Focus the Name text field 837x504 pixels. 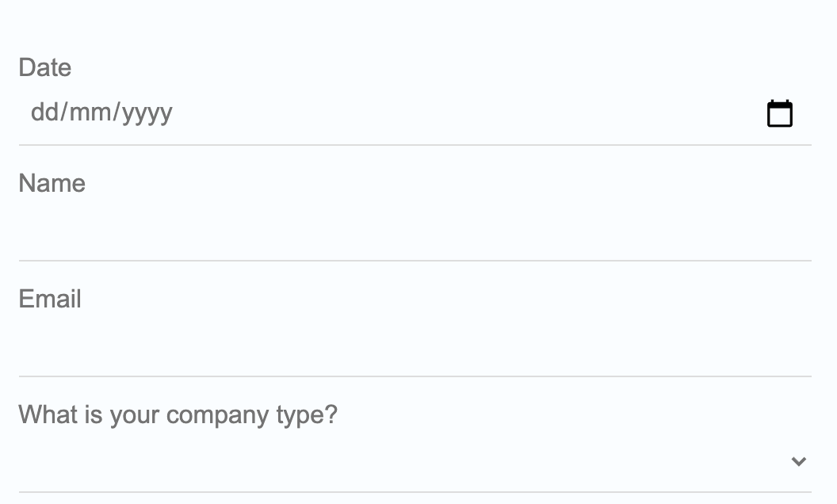(x=396, y=230)
